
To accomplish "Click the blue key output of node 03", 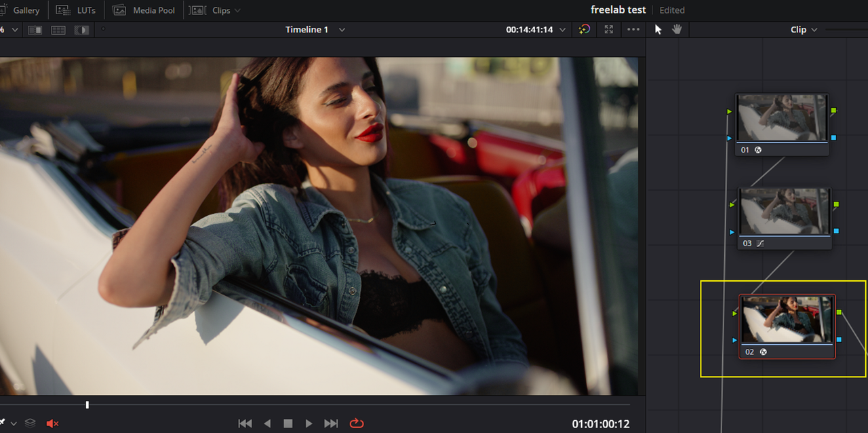I will tap(836, 231).
